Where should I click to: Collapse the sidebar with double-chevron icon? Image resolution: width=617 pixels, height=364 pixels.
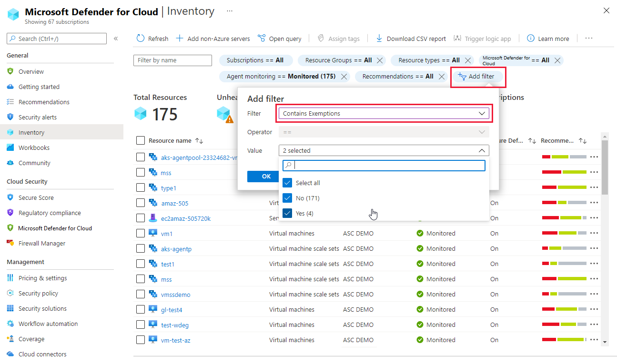[x=116, y=39]
